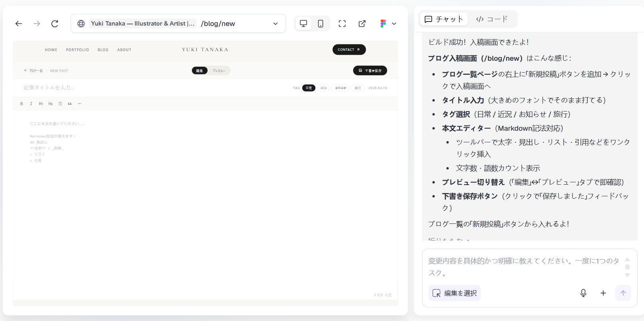Enter fullscreen preview
Image resolution: width=644 pixels, height=321 pixels.
pos(342,24)
